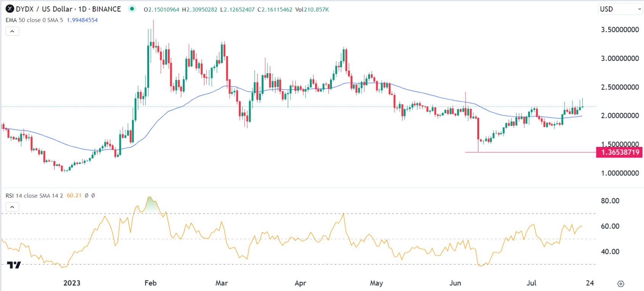This screenshot has width=644, height=291.
Task: Click the Apr time axis label
Action: click(301, 283)
